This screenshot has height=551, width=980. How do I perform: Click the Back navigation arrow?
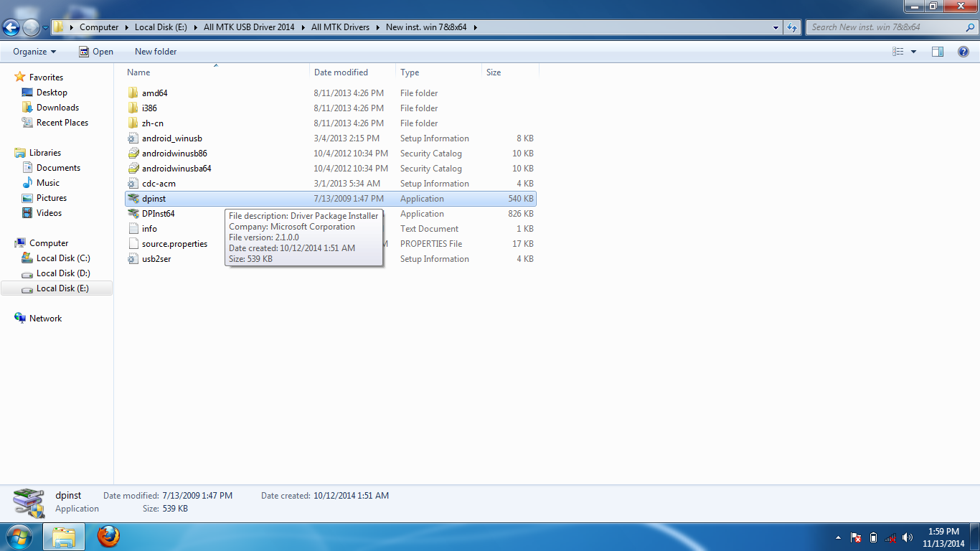(x=11, y=27)
